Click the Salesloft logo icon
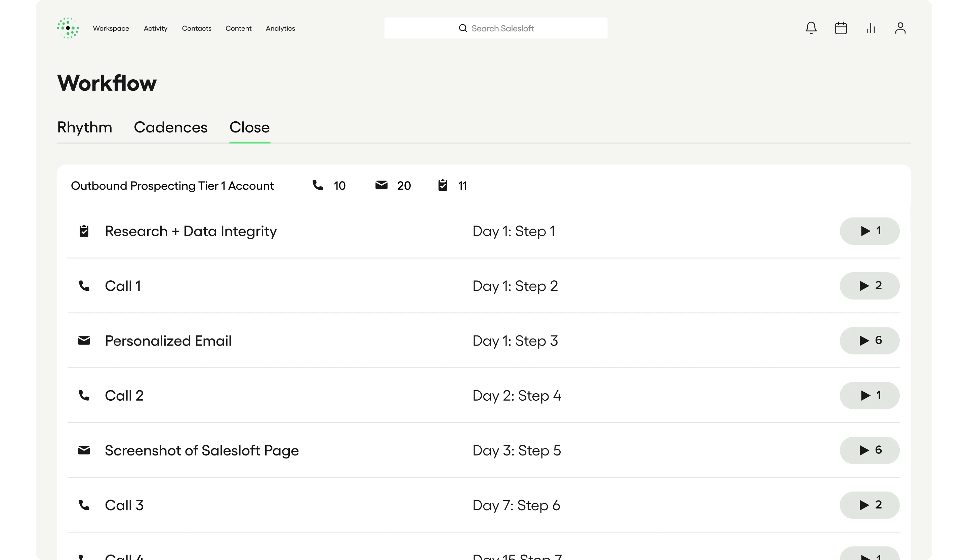 [68, 28]
